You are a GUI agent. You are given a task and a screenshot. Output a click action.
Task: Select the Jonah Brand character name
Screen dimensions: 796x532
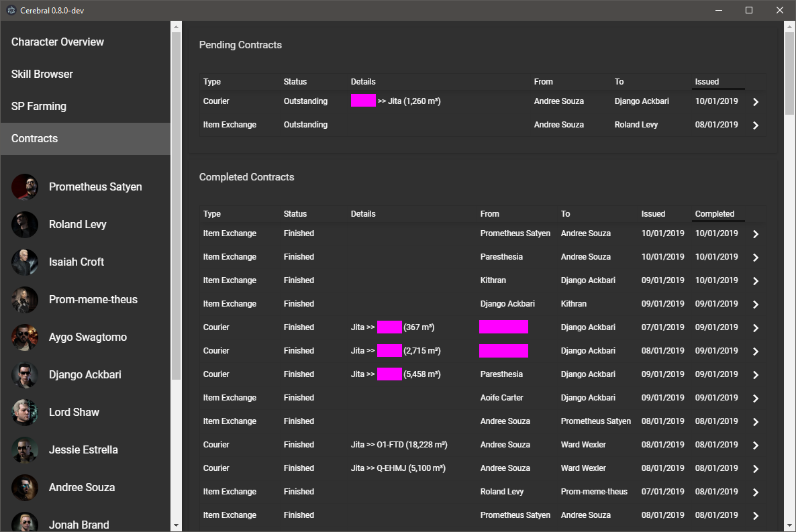pyautogui.click(x=79, y=525)
